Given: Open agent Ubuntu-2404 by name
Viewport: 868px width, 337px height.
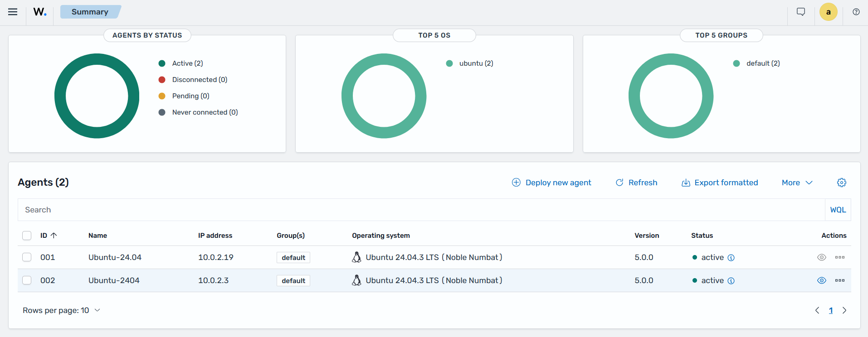Looking at the screenshot, I should (x=114, y=280).
